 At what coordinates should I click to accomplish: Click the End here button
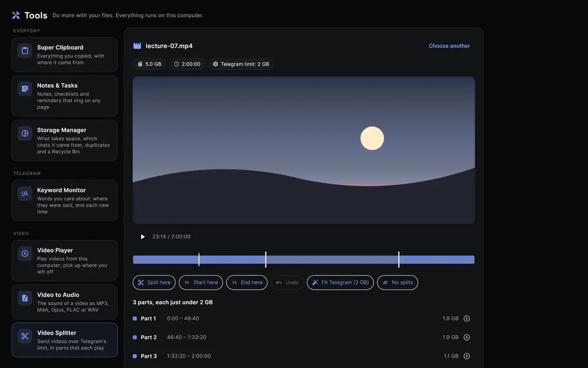[247, 283]
